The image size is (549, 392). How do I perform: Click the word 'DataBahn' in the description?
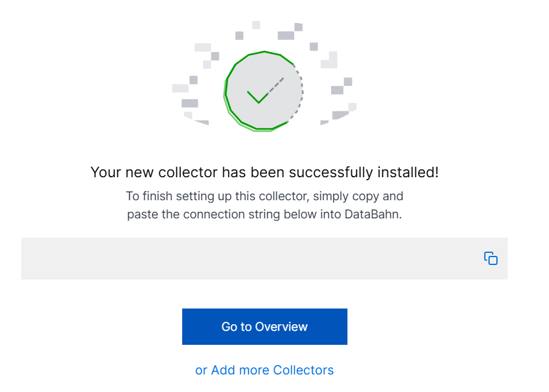(373, 214)
